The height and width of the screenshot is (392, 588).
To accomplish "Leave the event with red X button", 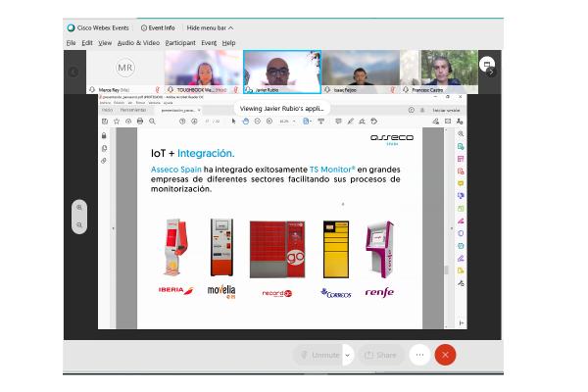I will [x=445, y=355].
